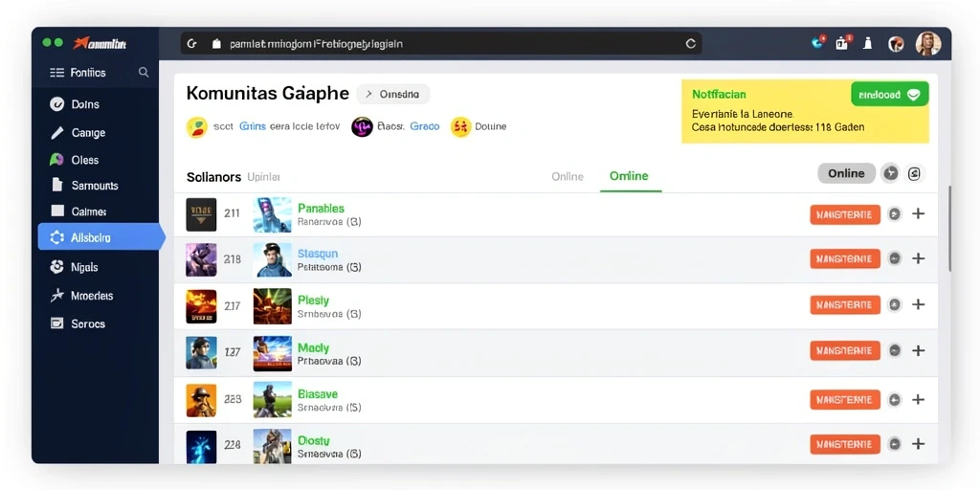Click the pencil icon next to Canige
The height and width of the screenshot is (490, 980).
coord(56,132)
